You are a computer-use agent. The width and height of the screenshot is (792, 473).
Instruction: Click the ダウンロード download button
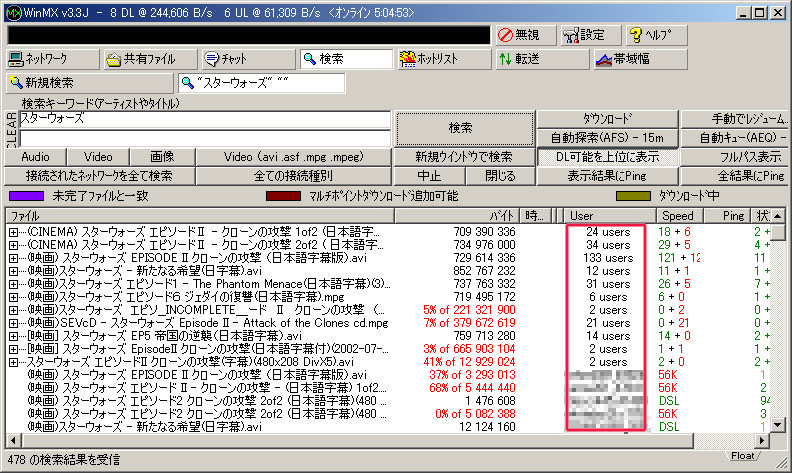pos(608,119)
